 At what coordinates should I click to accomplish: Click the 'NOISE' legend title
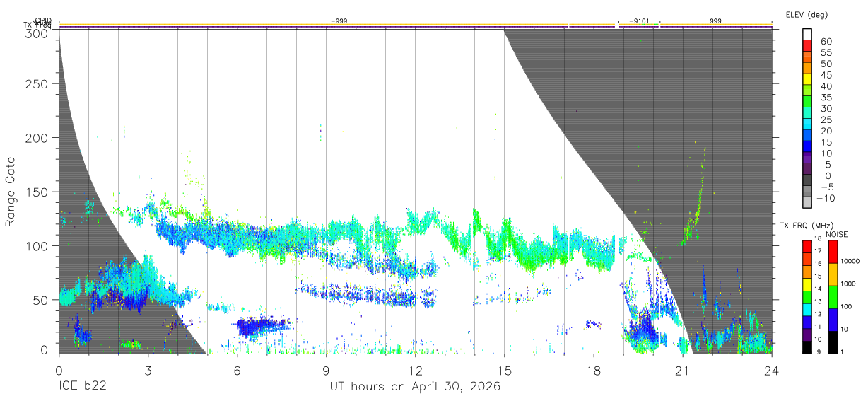(x=836, y=234)
